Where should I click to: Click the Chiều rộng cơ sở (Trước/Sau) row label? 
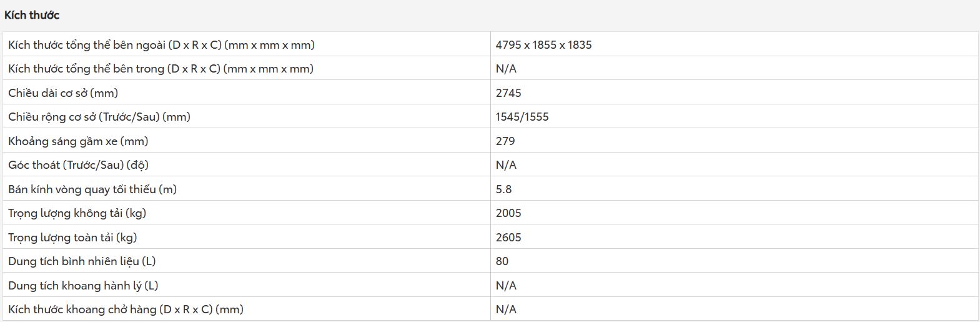coord(99,117)
